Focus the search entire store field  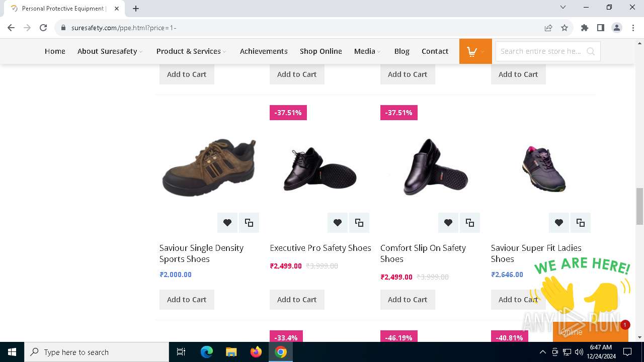[540, 51]
